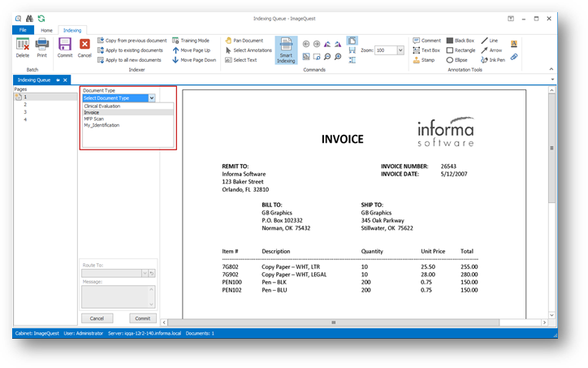The width and height of the screenshot is (588, 368).
Task: Click the green refresh icon
Action: pyautogui.click(x=41, y=19)
